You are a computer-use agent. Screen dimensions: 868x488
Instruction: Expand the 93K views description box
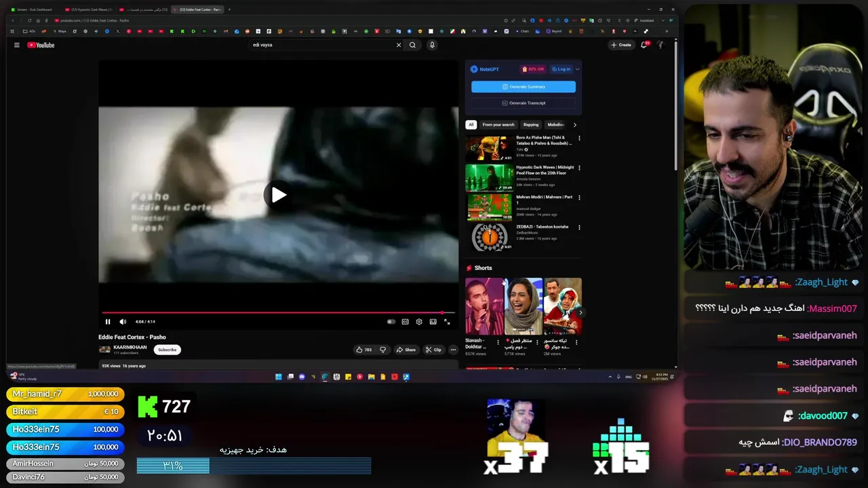(278, 365)
